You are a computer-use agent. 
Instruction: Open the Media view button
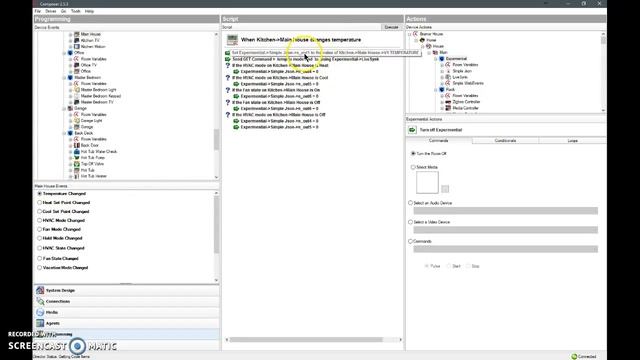click(x=126, y=312)
